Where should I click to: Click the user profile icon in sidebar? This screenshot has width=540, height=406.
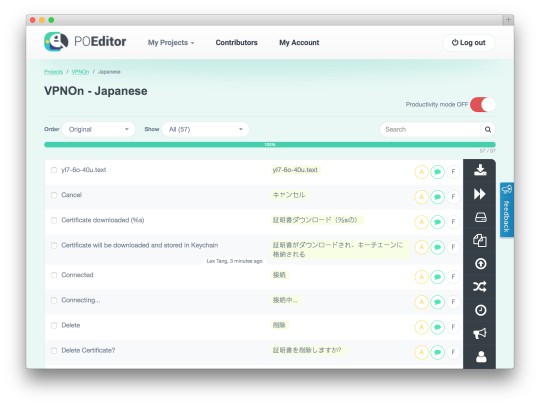click(x=481, y=357)
